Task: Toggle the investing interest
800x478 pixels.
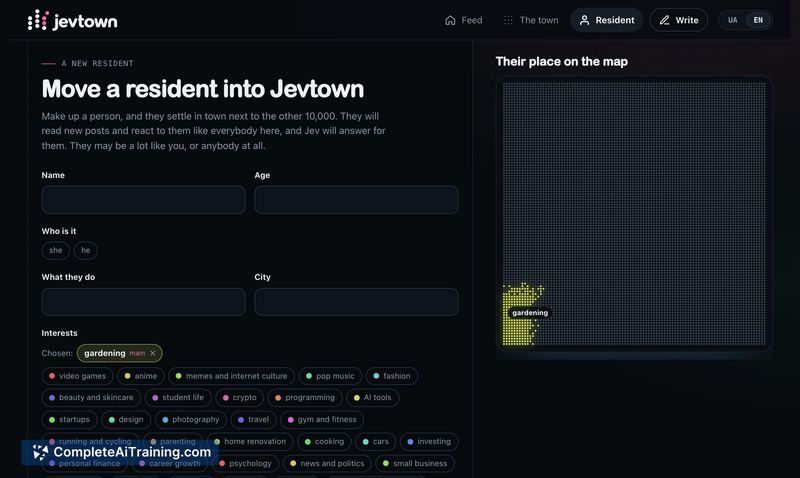Action: coord(429,441)
